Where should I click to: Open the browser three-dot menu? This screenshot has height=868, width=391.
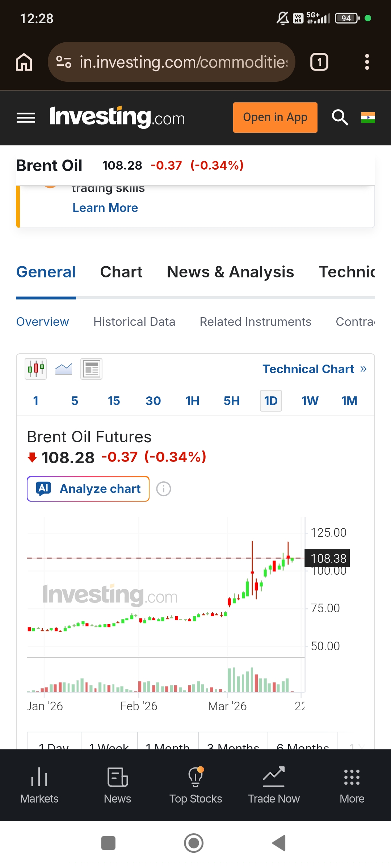(367, 62)
